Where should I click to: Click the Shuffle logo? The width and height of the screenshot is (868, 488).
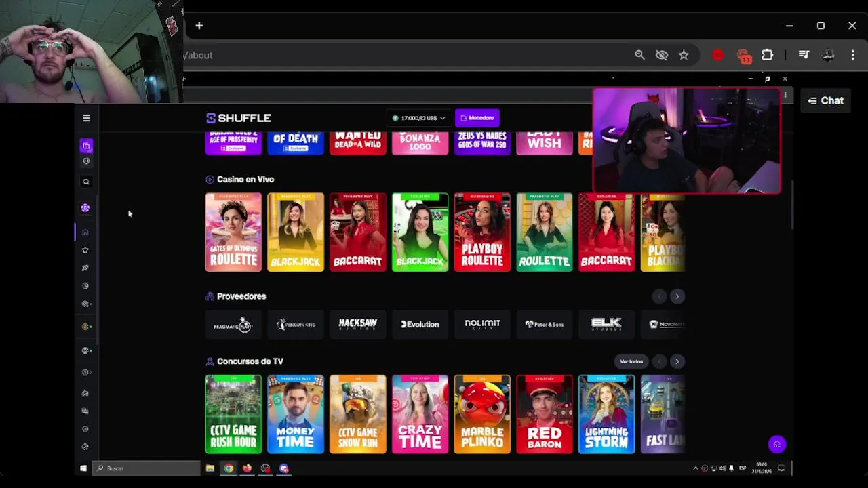(239, 118)
